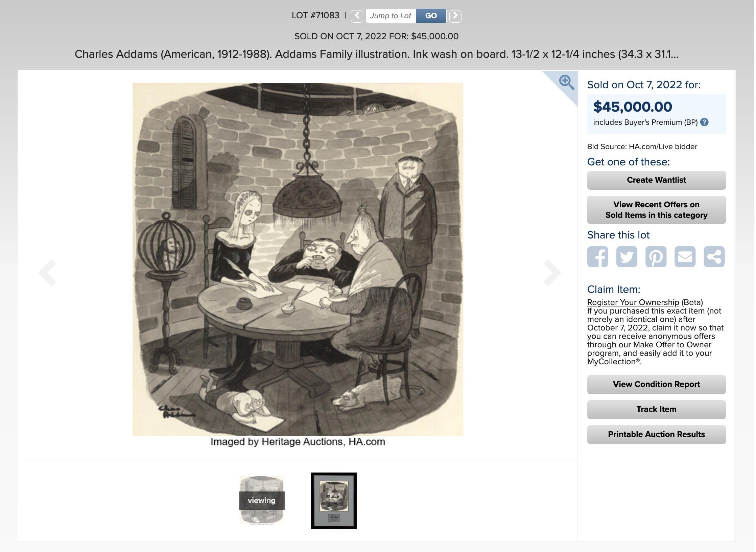The width and height of the screenshot is (756, 552).
Task: Go to next lot arrow button
Action: [455, 16]
